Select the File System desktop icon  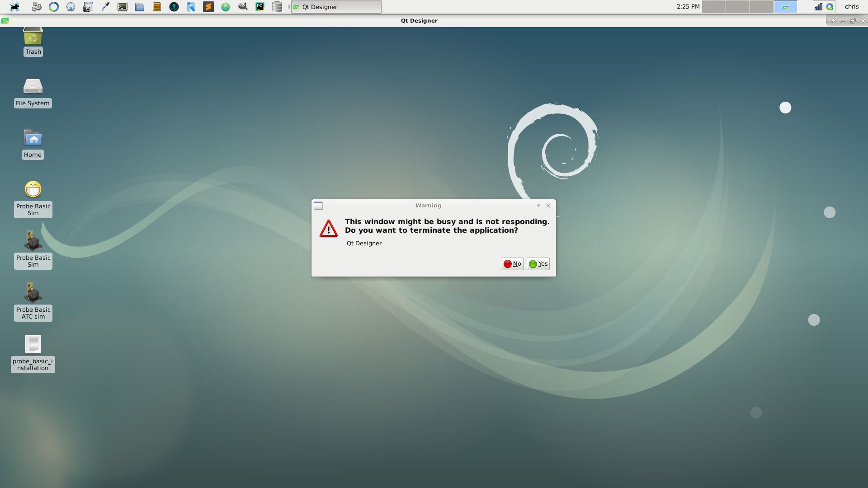33,93
